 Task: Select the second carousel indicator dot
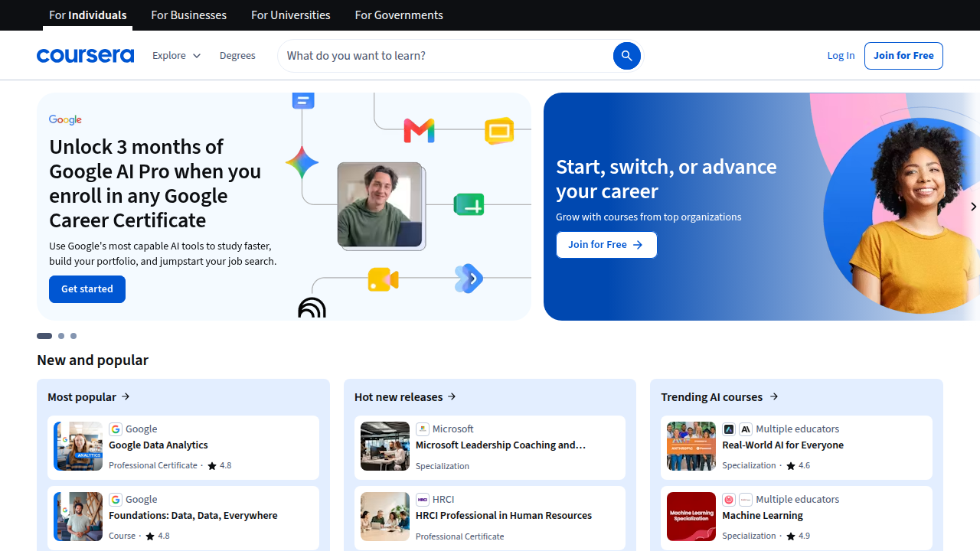[x=61, y=336]
